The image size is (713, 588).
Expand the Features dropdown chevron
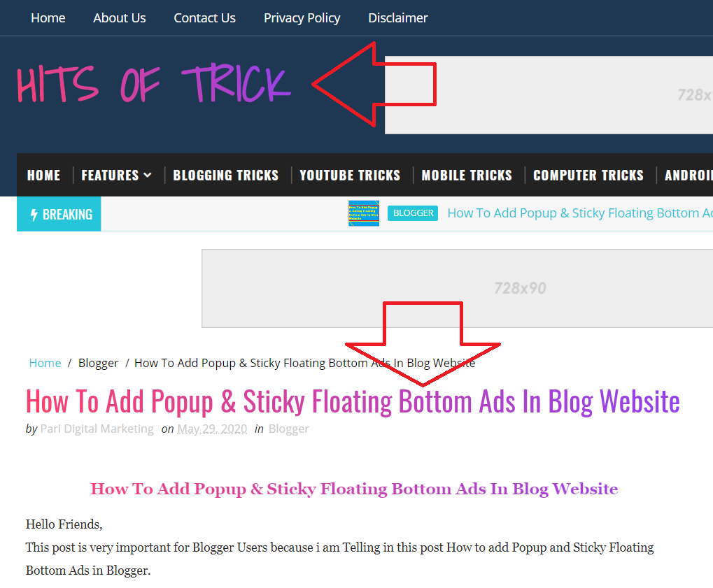coord(148,175)
